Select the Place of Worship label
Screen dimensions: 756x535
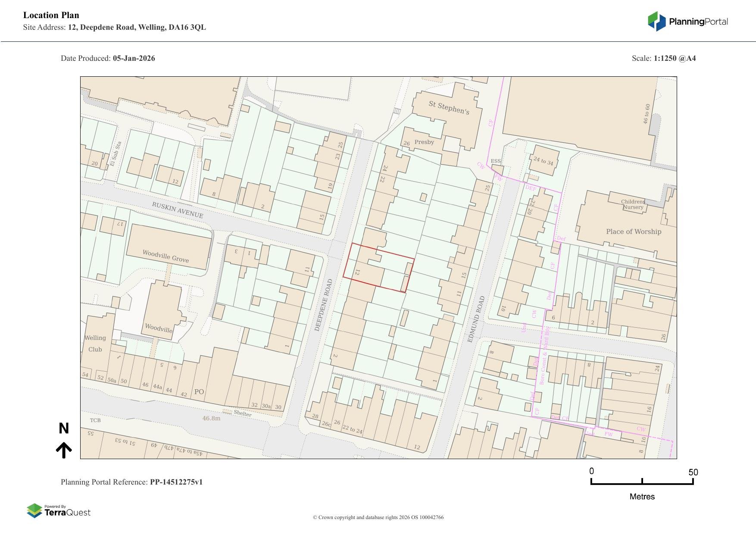pyautogui.click(x=633, y=232)
